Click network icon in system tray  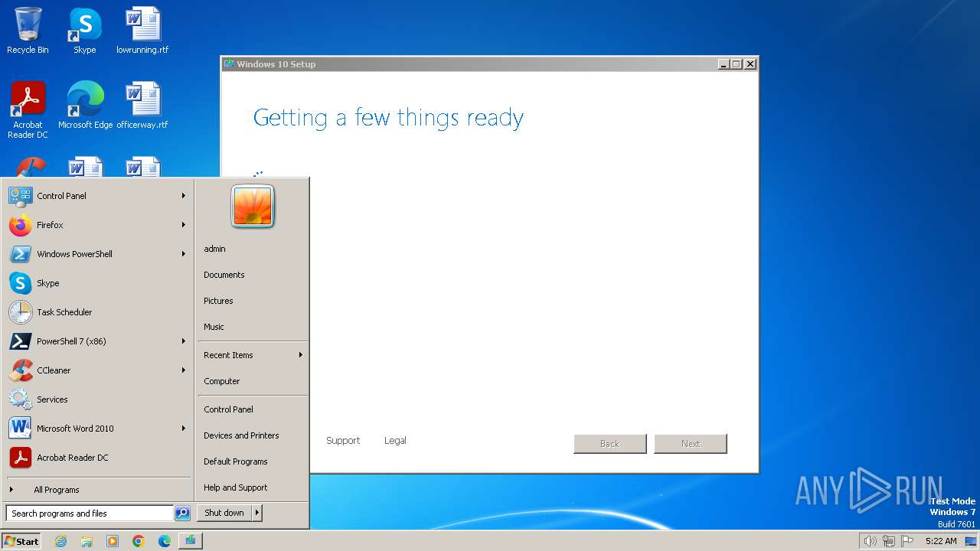(889, 541)
